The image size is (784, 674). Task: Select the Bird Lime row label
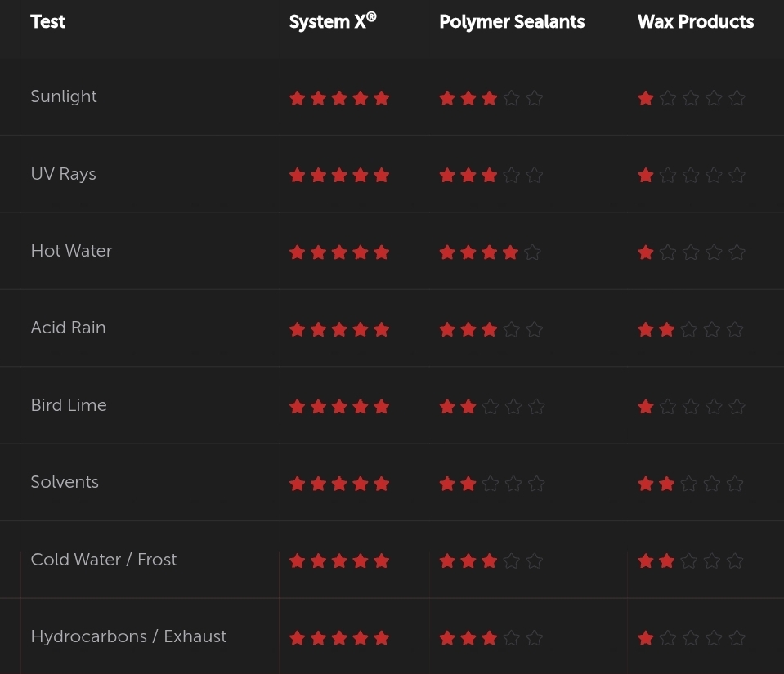[69, 405]
